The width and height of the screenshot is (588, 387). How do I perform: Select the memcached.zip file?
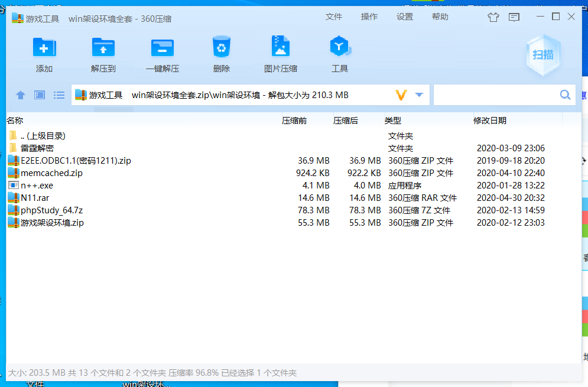coord(294,173)
